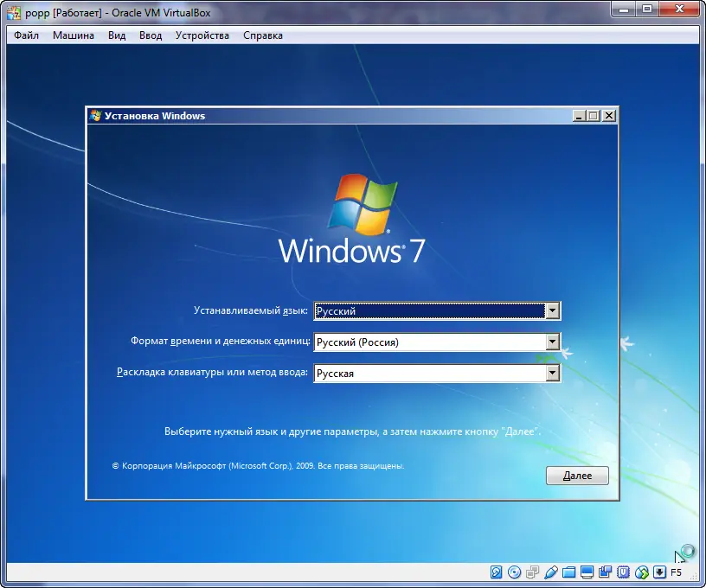Viewport: 706px width, 588px height.
Task: Click the Windows flag icon in setup title
Action: tap(95, 116)
